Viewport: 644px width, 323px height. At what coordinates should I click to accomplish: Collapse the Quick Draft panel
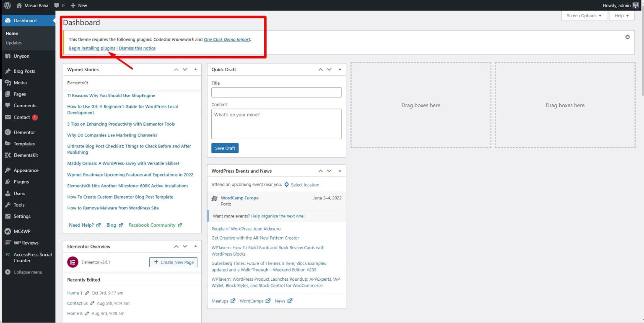pyautogui.click(x=340, y=69)
